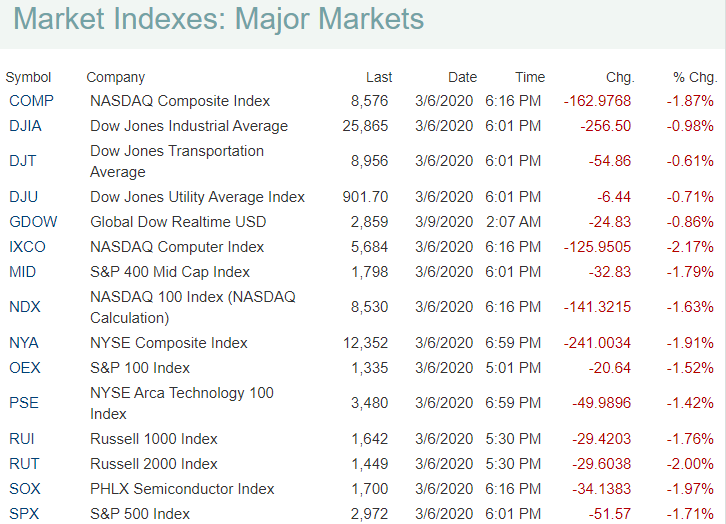Select the IXCO symbol
Image resolution: width=726 pixels, height=524 pixels.
[27, 247]
